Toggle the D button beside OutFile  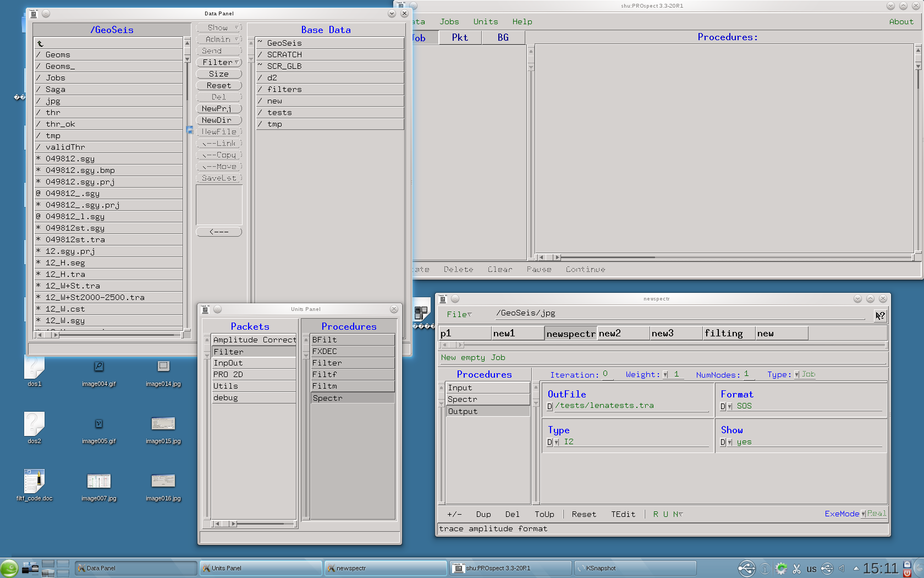549,406
